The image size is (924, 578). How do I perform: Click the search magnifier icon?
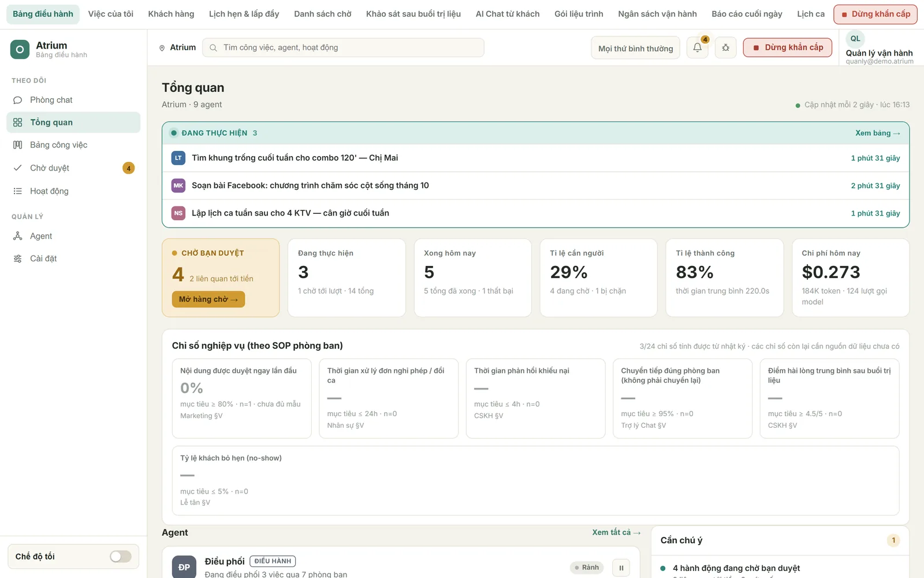[x=213, y=47]
